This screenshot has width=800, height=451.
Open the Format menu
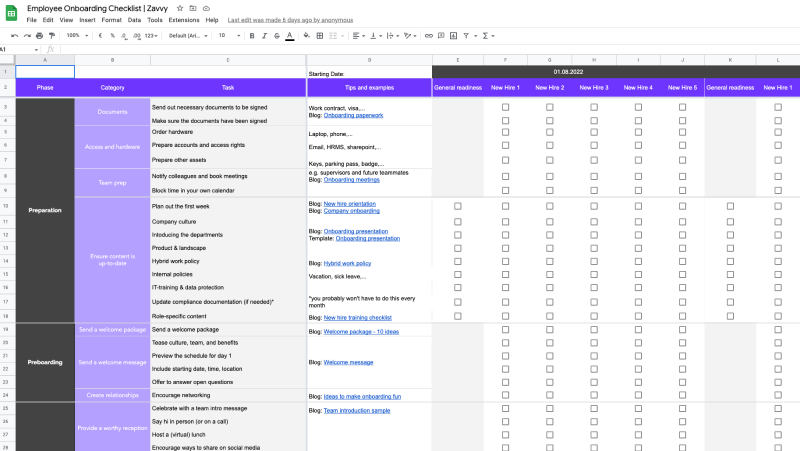pyautogui.click(x=110, y=20)
